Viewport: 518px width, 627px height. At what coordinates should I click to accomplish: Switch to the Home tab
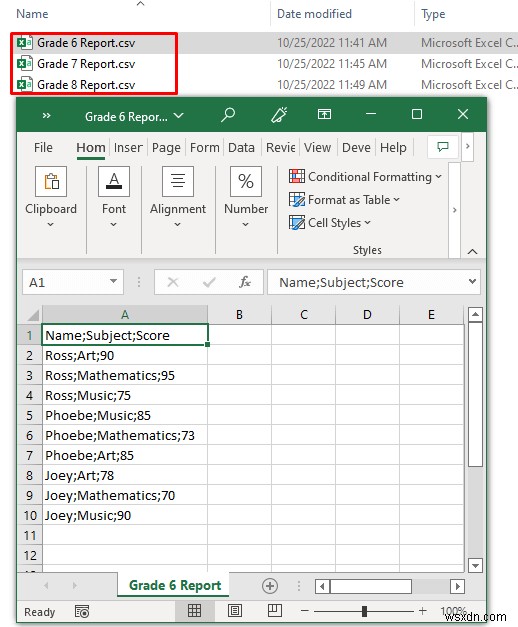[x=91, y=148]
